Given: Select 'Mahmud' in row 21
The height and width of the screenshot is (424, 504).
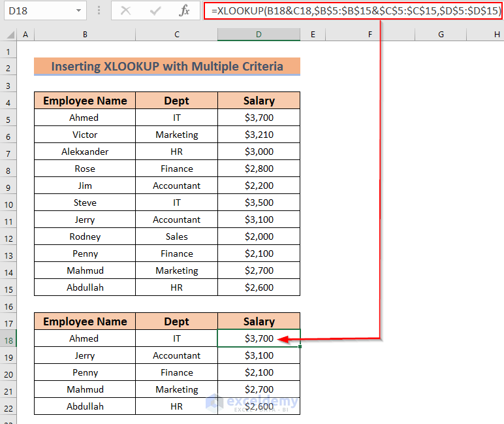Looking at the screenshot, I should (x=85, y=389).
